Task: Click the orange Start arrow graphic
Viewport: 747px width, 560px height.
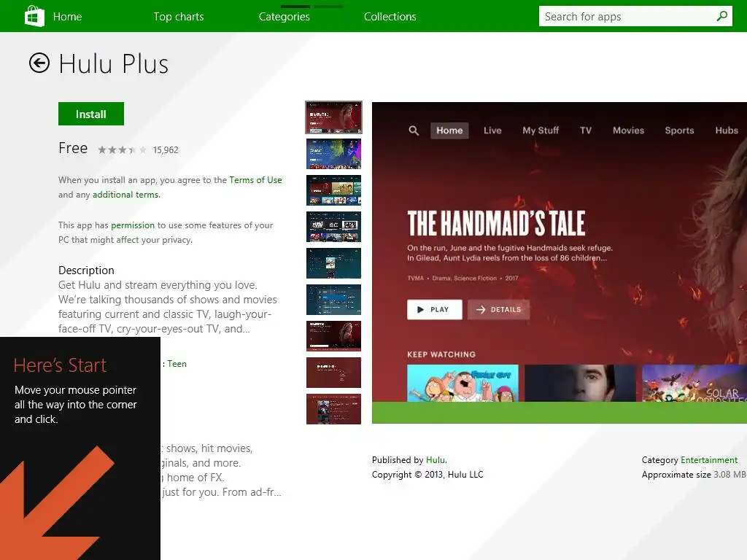Action: [56, 502]
